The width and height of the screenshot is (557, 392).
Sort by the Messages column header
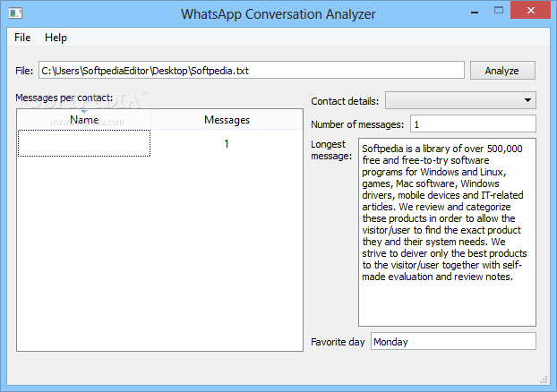pos(227,120)
